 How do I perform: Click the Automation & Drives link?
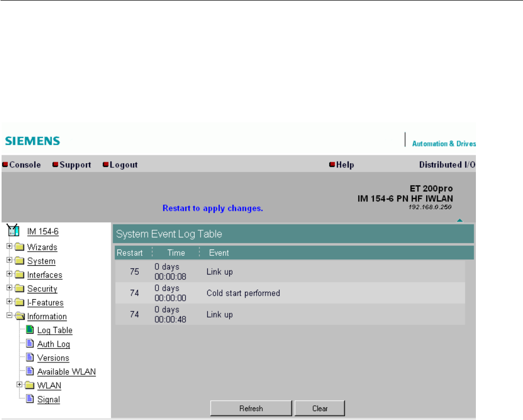point(444,144)
